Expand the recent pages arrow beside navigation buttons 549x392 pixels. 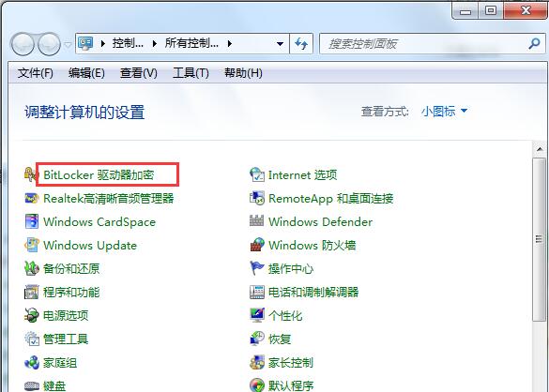point(68,45)
